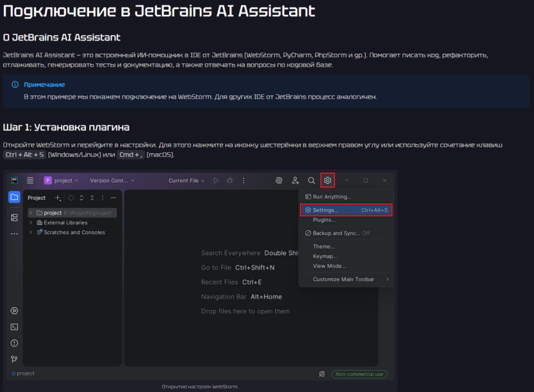The image size is (534, 392).
Task: Open the Code With Me add-user icon
Action: coord(295,180)
